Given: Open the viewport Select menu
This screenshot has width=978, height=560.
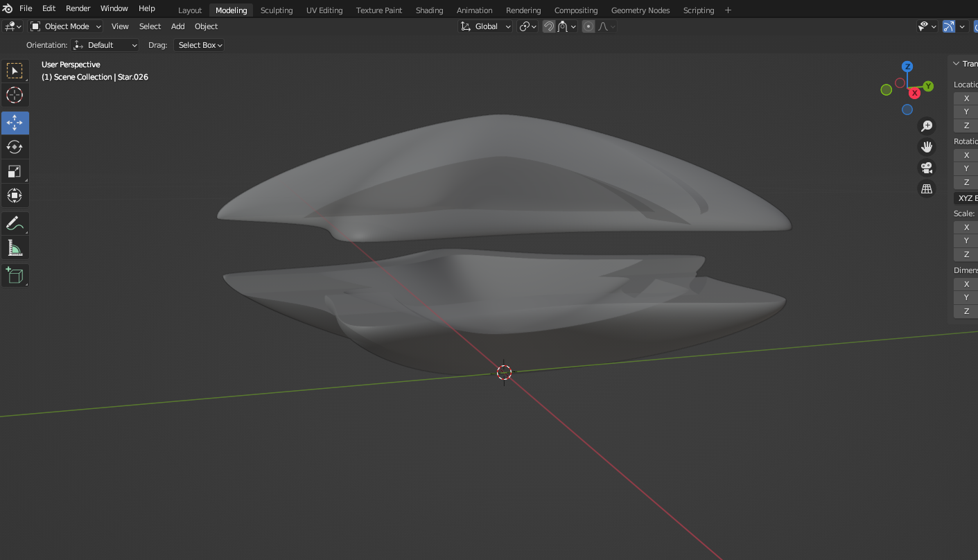Looking at the screenshot, I should click(150, 26).
